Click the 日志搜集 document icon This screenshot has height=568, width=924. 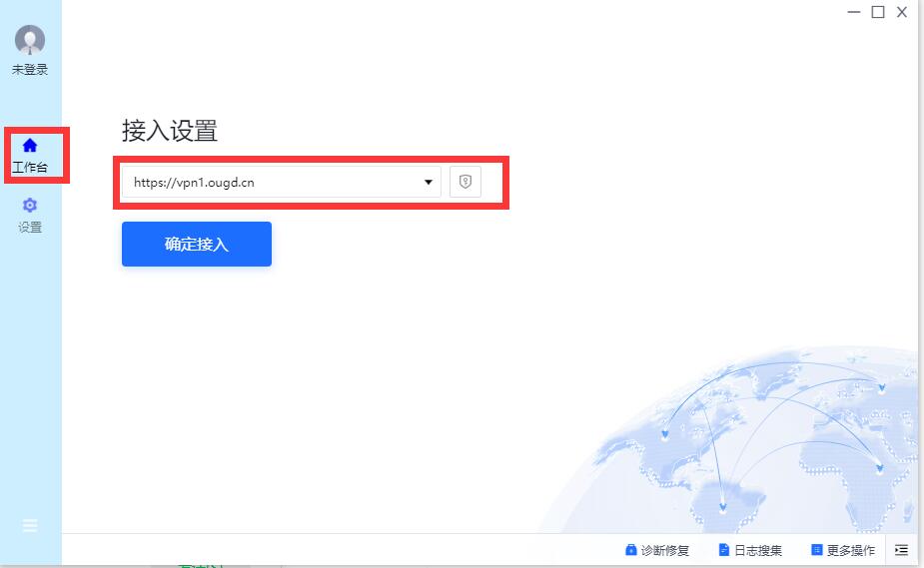[x=724, y=550]
